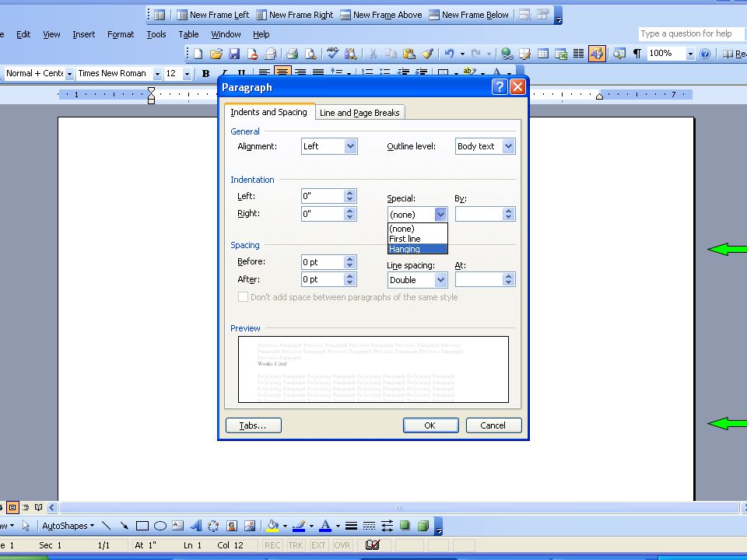The width and height of the screenshot is (747, 560).
Task: Open the Tabs... button
Action: (254, 425)
